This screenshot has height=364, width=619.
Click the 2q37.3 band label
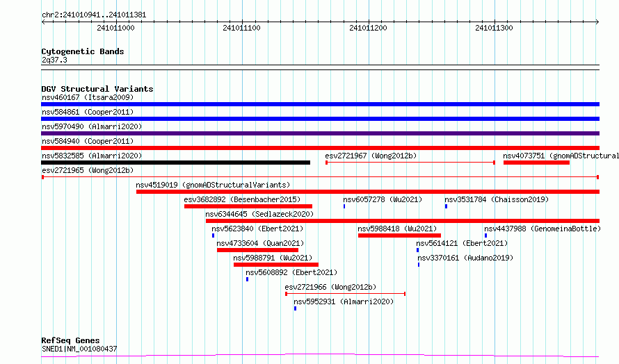[54, 60]
